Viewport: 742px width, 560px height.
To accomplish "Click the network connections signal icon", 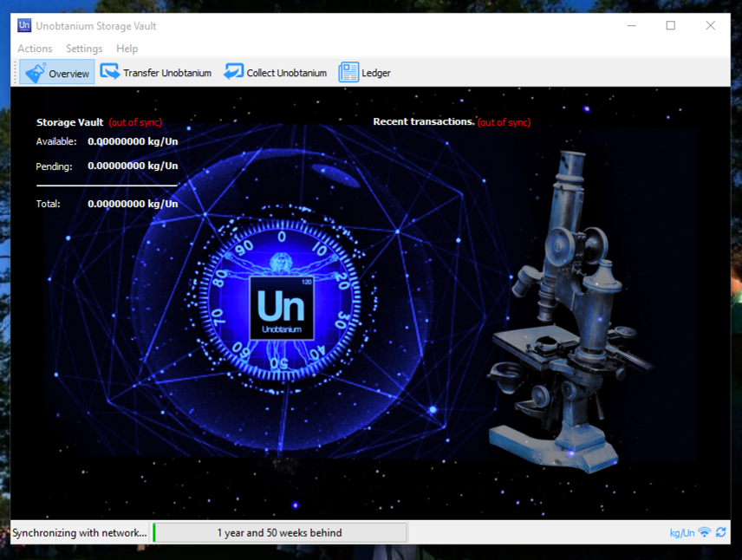I will point(705,532).
